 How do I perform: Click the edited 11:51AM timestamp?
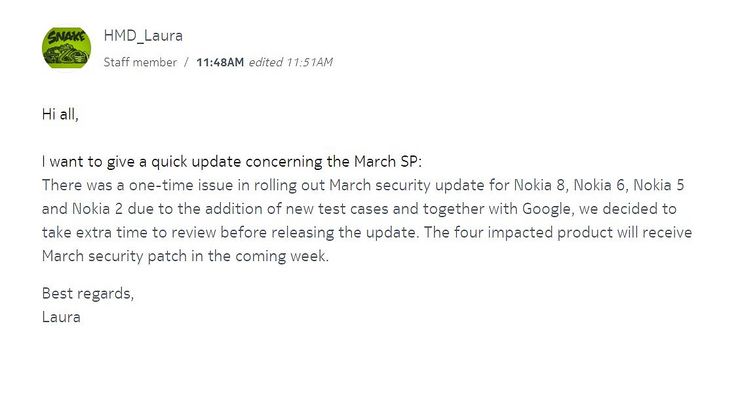click(x=291, y=62)
